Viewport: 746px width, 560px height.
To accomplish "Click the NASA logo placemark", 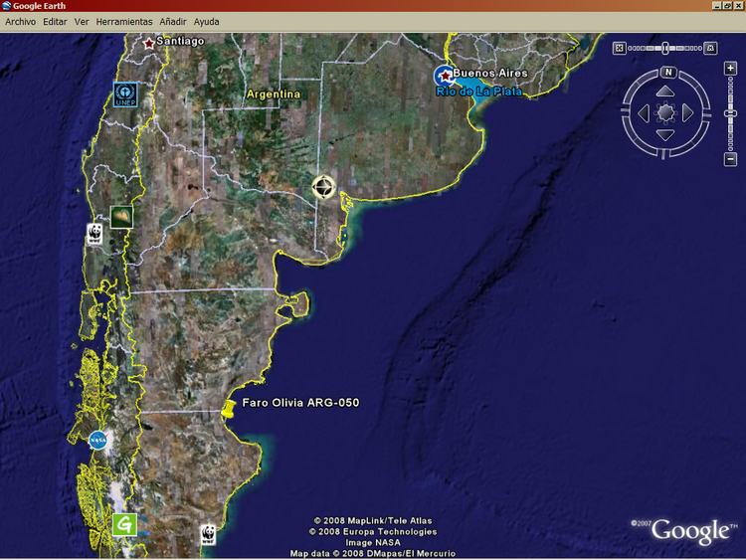I will tap(98, 441).
